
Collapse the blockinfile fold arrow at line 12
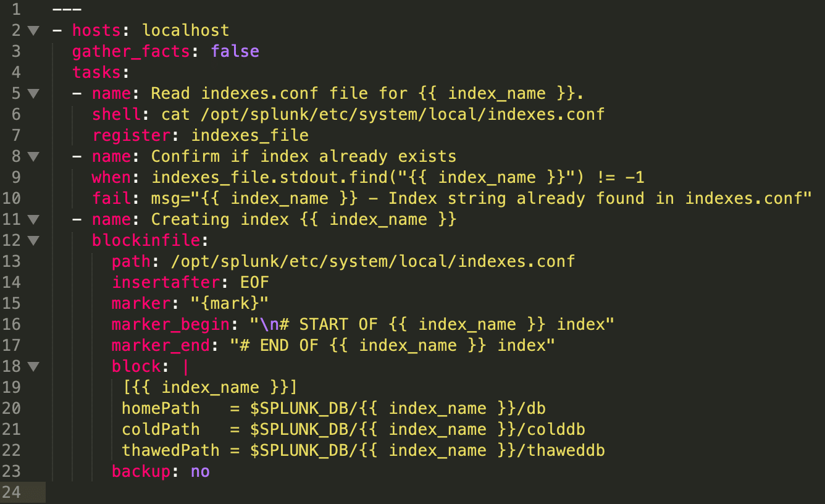[x=33, y=240]
